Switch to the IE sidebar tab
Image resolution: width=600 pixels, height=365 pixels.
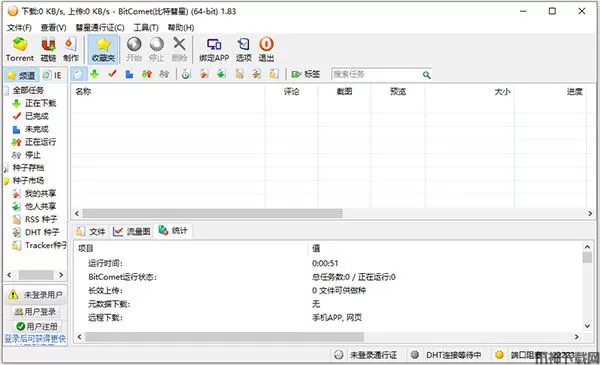53,75
